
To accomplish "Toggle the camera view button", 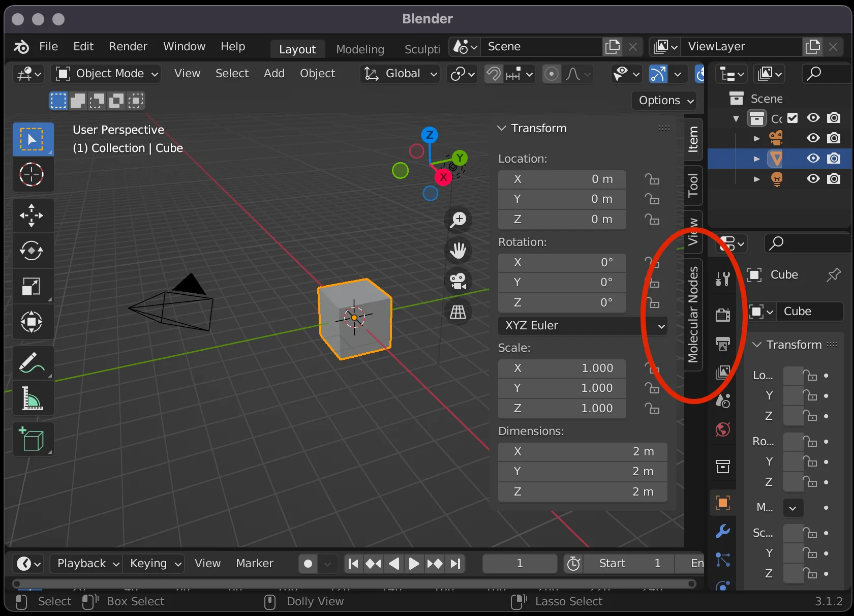I will pyautogui.click(x=458, y=281).
